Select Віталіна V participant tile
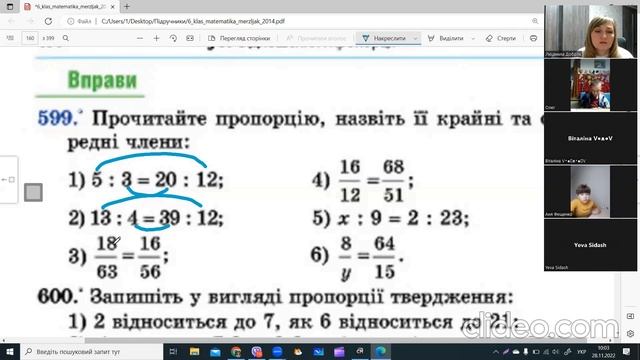640x360 pixels. pyautogui.click(x=590, y=138)
